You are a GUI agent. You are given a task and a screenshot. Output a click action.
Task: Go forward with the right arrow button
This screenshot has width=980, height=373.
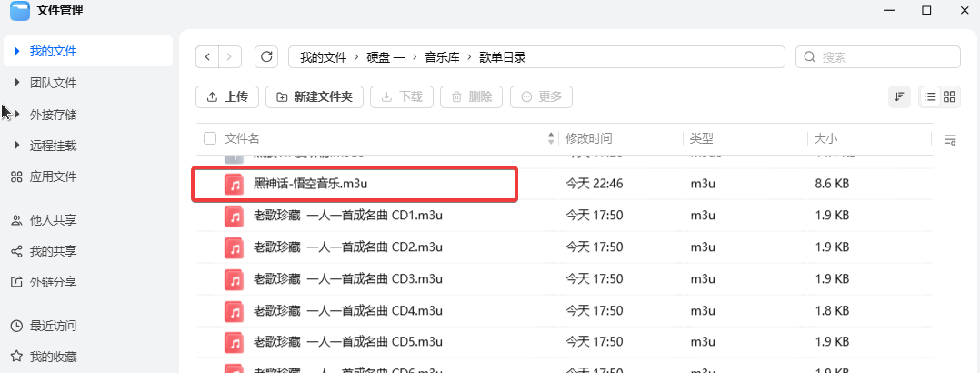pos(229,57)
